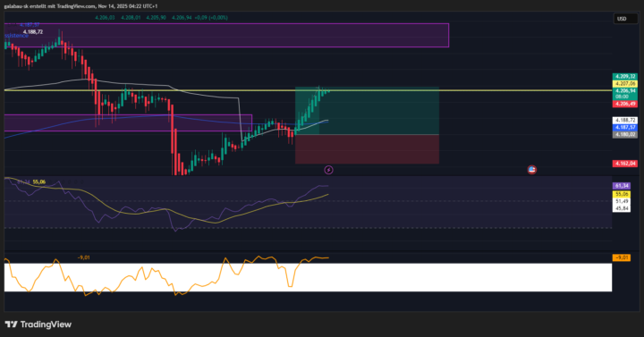Click the current price label 4.206,94
Image resolution: width=644 pixels, height=337 pixels.
pos(625,90)
